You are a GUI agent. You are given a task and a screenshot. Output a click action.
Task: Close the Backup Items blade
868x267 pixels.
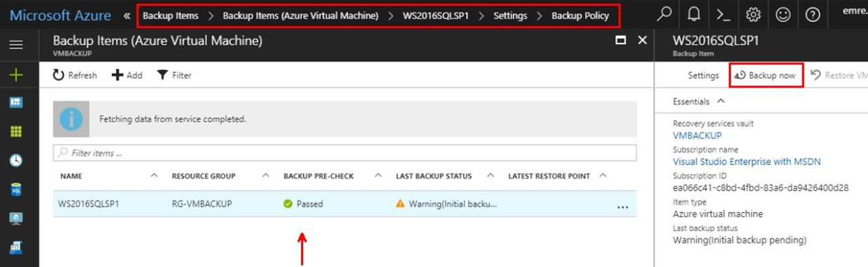click(643, 41)
